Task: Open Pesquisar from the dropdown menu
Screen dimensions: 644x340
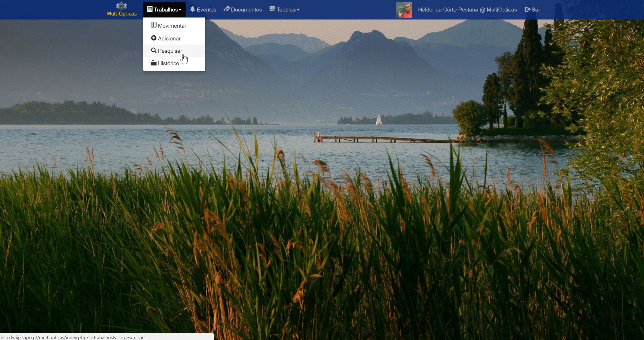Action: (170, 51)
